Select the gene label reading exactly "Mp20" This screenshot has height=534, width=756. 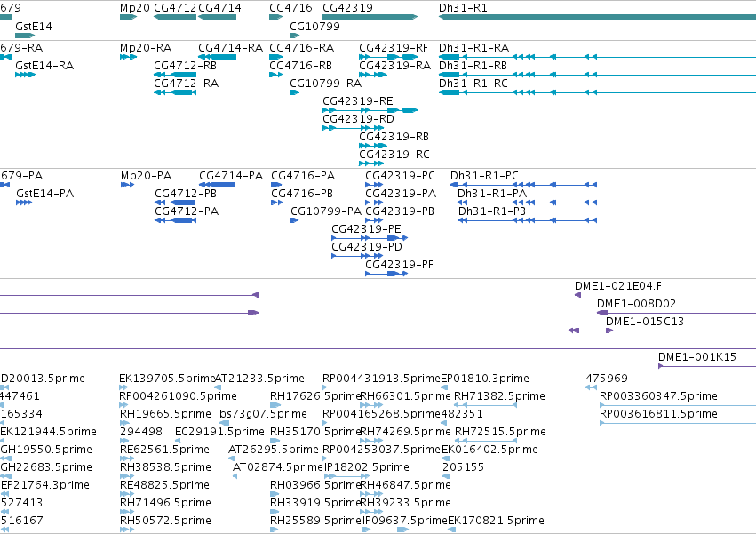click(134, 8)
